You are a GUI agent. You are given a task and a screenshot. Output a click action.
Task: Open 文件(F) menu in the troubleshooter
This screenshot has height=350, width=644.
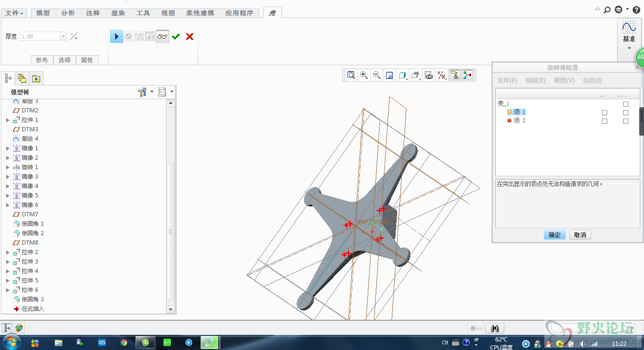click(x=507, y=81)
